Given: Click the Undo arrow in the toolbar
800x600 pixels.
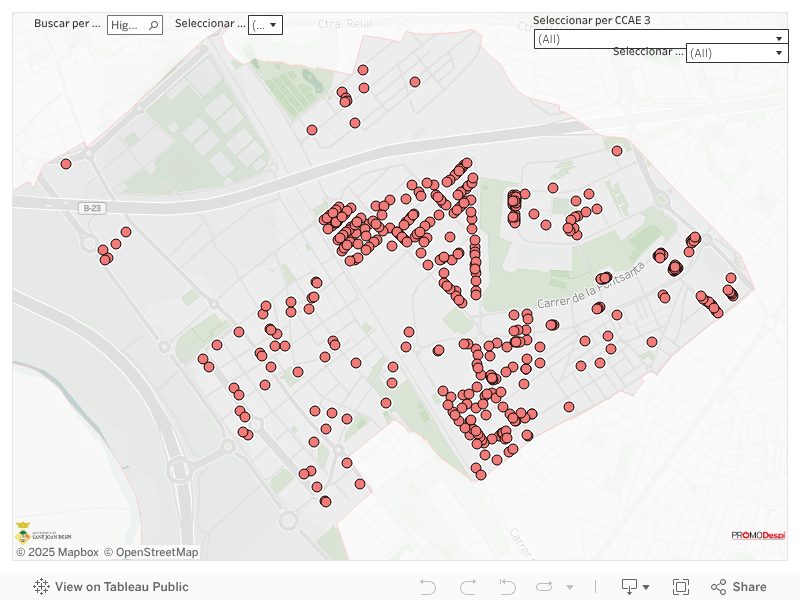Looking at the screenshot, I should 428,587.
